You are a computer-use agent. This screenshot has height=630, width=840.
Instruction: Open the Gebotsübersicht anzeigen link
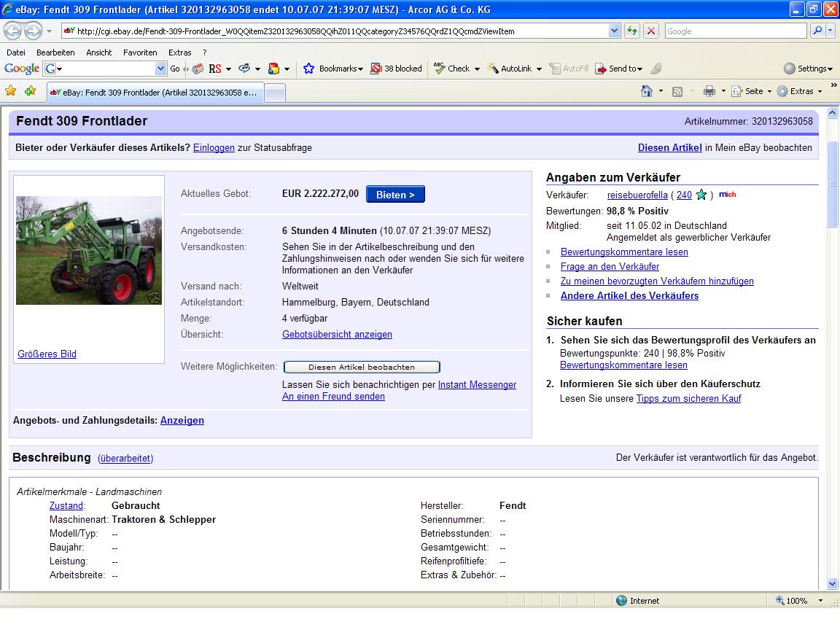(x=337, y=335)
